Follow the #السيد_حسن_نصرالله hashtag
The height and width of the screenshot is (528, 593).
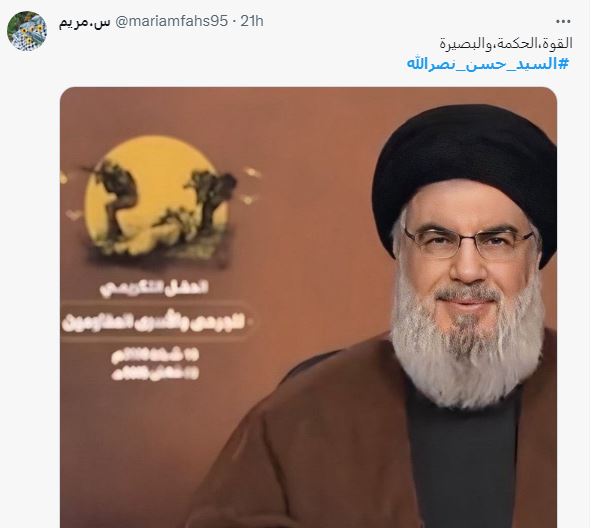[487, 64]
